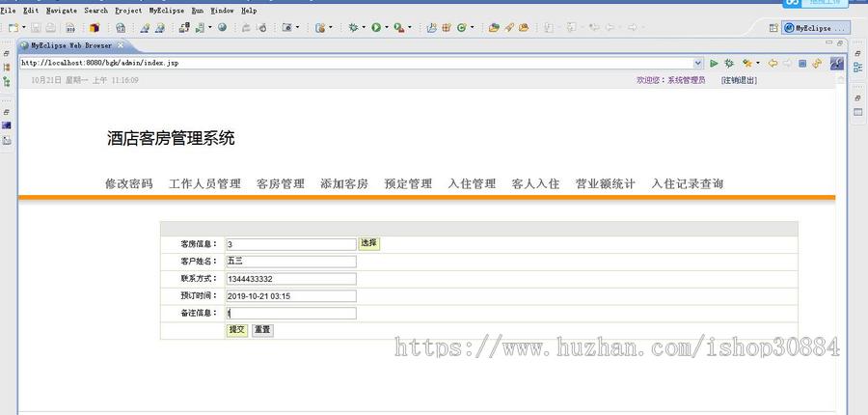The image size is (868, 415).
Task: Click the browser favorites star icon
Action: [x=747, y=63]
